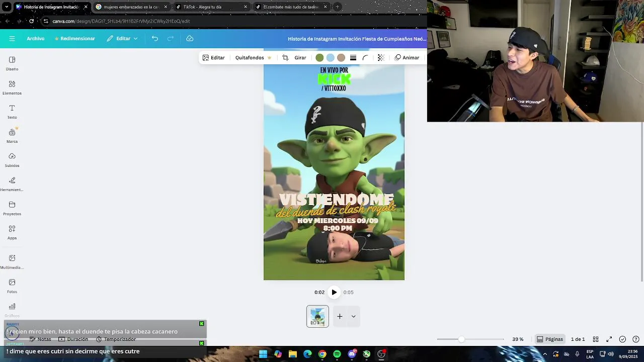Image resolution: width=644 pixels, height=362 pixels.
Task: Open the Subidos uploads panel
Action: point(12,160)
